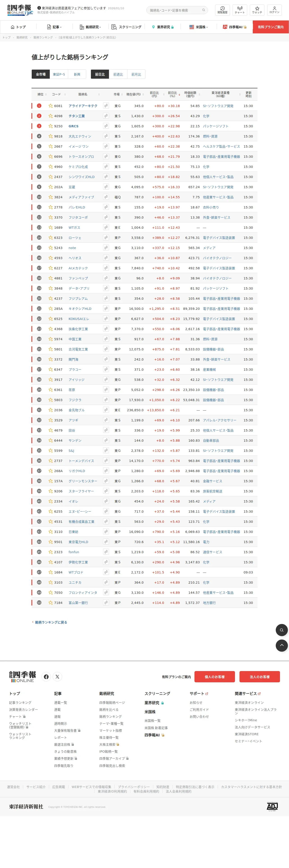
Task: Open 業界研究 in the navigation bar
Action: pyautogui.click(x=163, y=27)
